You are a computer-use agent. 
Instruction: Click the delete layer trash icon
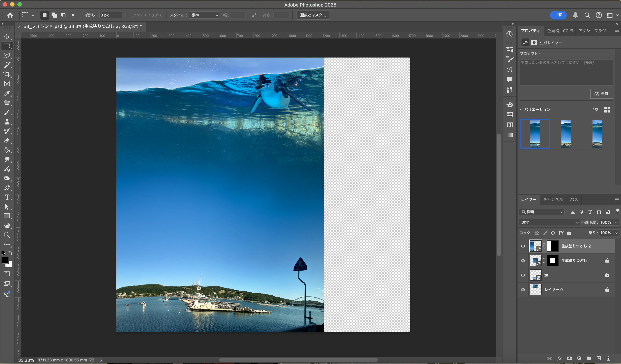point(608,358)
